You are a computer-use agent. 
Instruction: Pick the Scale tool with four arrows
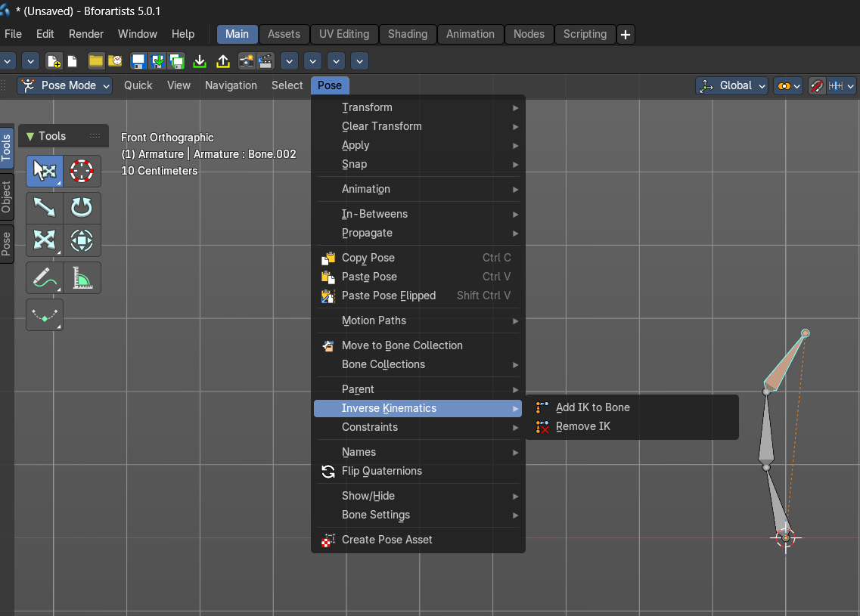(x=45, y=240)
